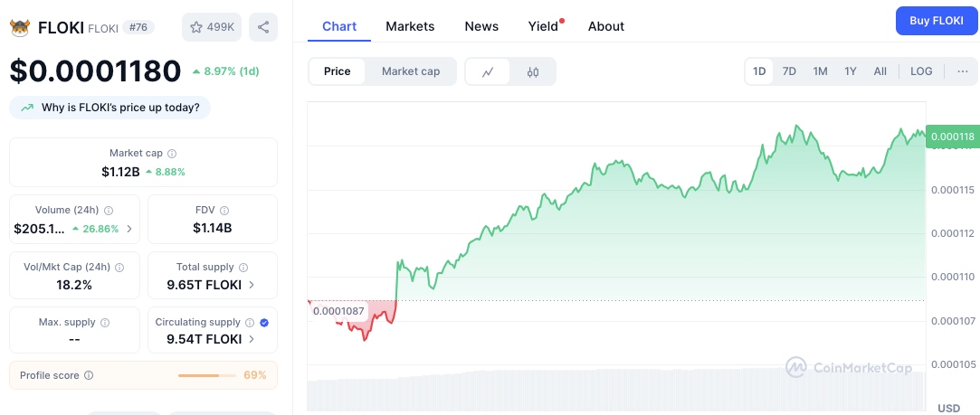Click the Market cap info icon

point(172,154)
